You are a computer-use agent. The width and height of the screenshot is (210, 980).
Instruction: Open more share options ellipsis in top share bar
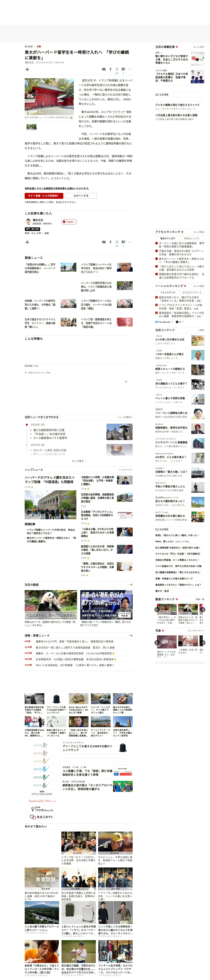pyautogui.click(x=130, y=69)
